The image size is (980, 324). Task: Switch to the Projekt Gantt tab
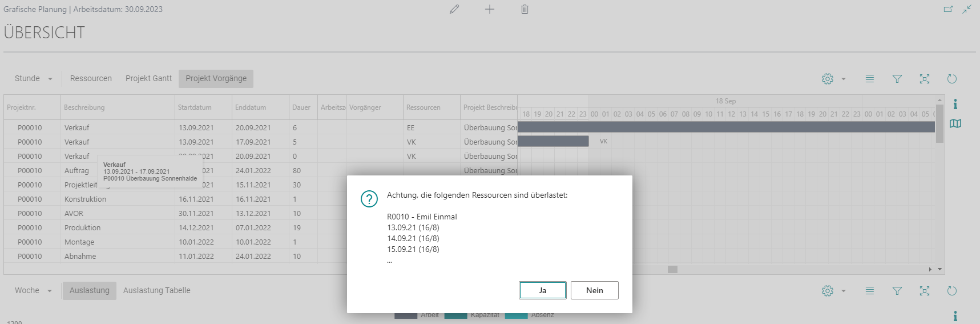point(148,79)
